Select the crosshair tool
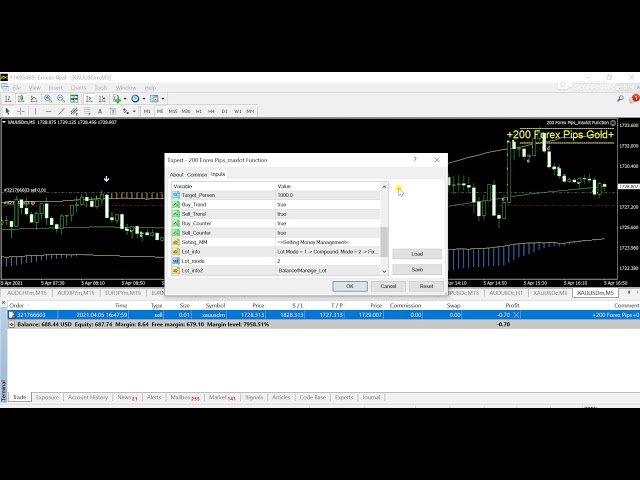This screenshot has width=640, height=480. [20, 111]
